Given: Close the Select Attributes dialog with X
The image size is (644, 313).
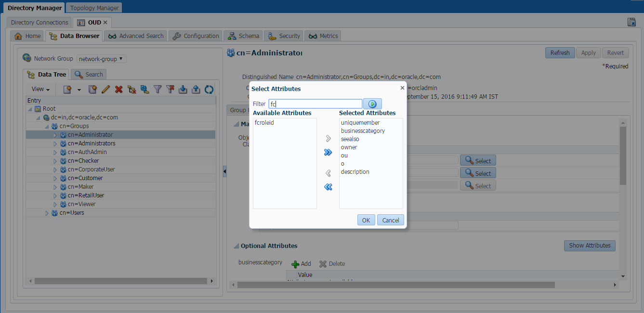Looking at the screenshot, I should 402,88.
